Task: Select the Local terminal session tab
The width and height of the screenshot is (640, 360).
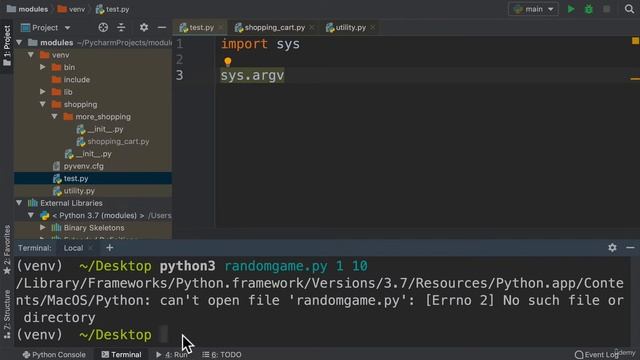Action: [x=73, y=248]
